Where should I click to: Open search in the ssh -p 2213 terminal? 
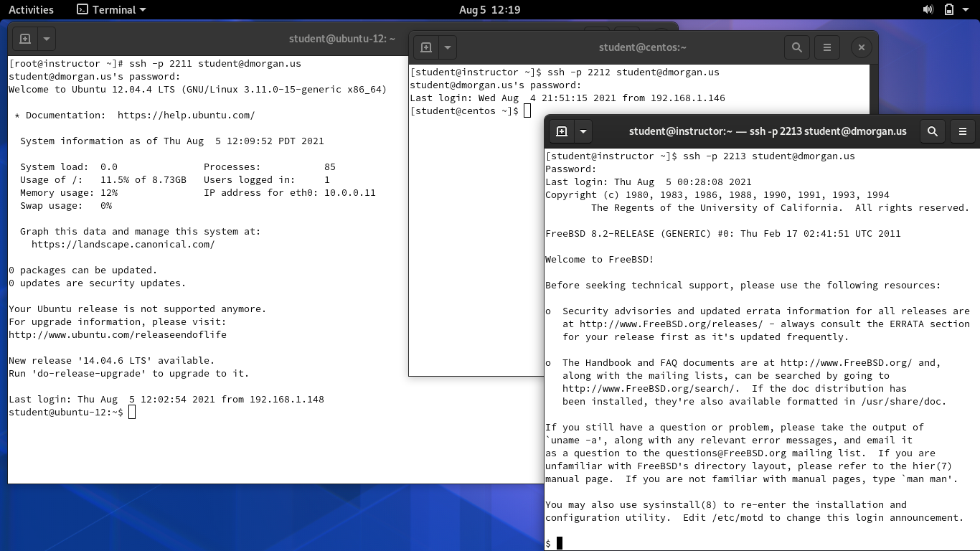tap(932, 131)
